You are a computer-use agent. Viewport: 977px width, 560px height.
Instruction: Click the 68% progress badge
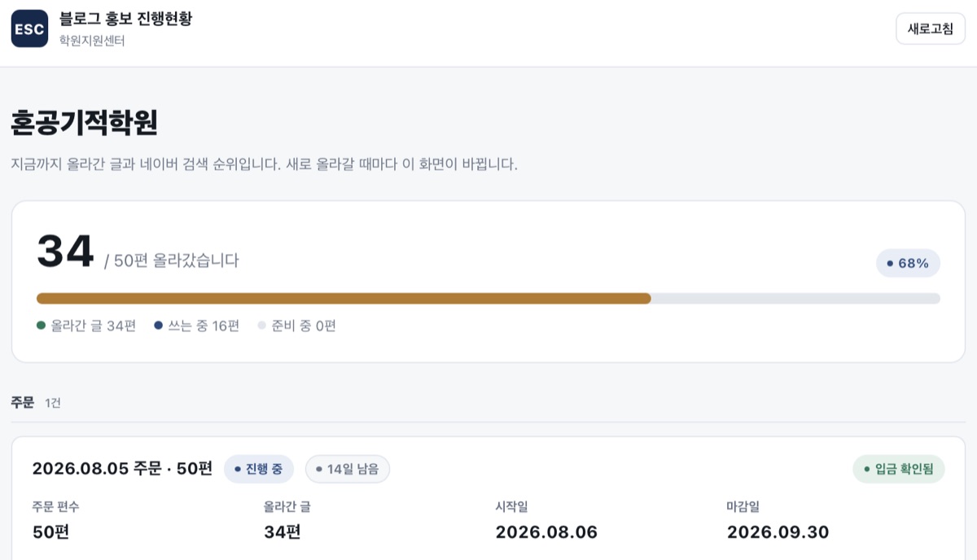point(908,264)
